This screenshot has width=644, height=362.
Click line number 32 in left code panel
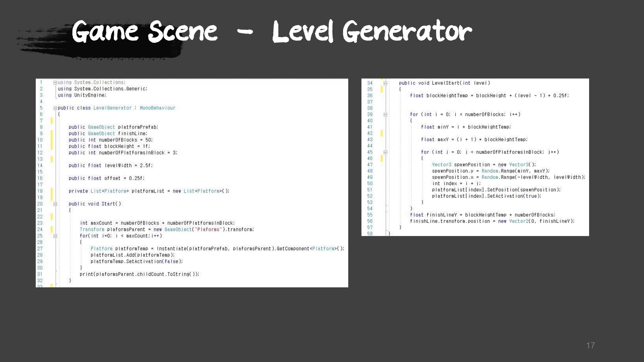pyautogui.click(x=40, y=281)
